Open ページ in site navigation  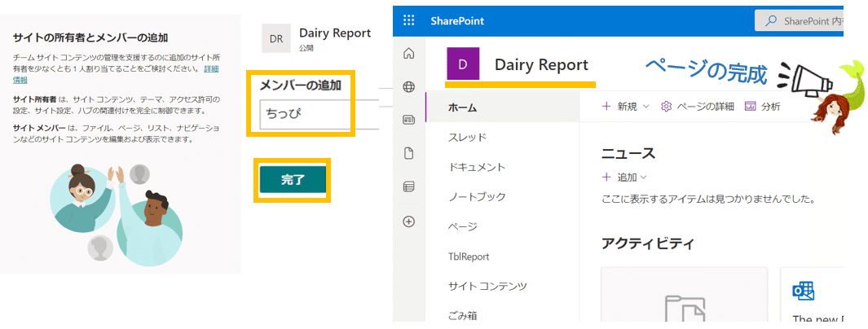(x=463, y=226)
